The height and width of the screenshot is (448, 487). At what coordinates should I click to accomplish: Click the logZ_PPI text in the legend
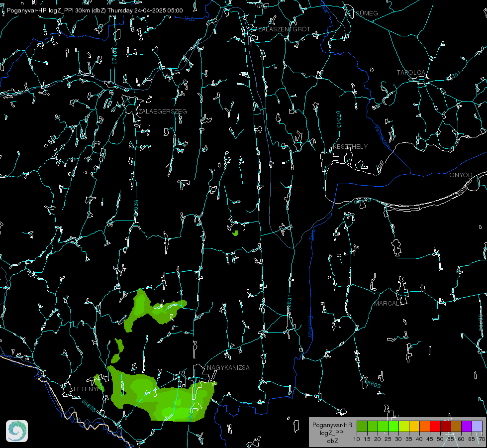tap(332, 433)
